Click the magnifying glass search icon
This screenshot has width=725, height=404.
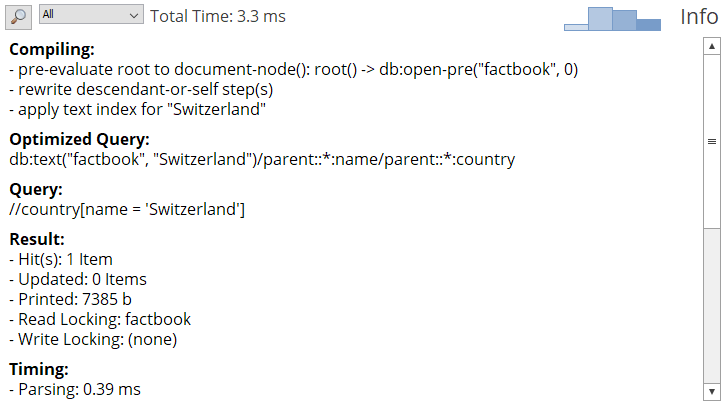tap(18, 17)
